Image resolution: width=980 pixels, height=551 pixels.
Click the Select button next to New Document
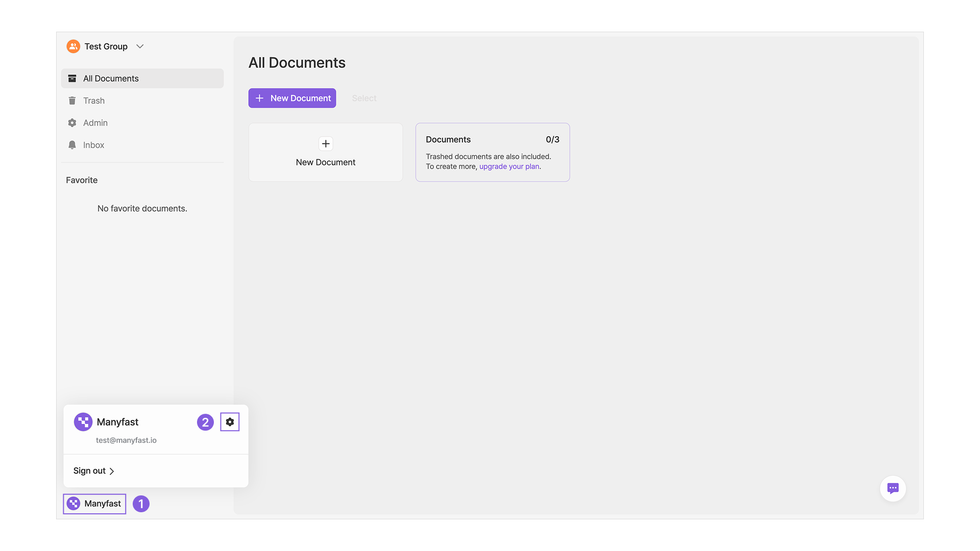pyautogui.click(x=364, y=98)
